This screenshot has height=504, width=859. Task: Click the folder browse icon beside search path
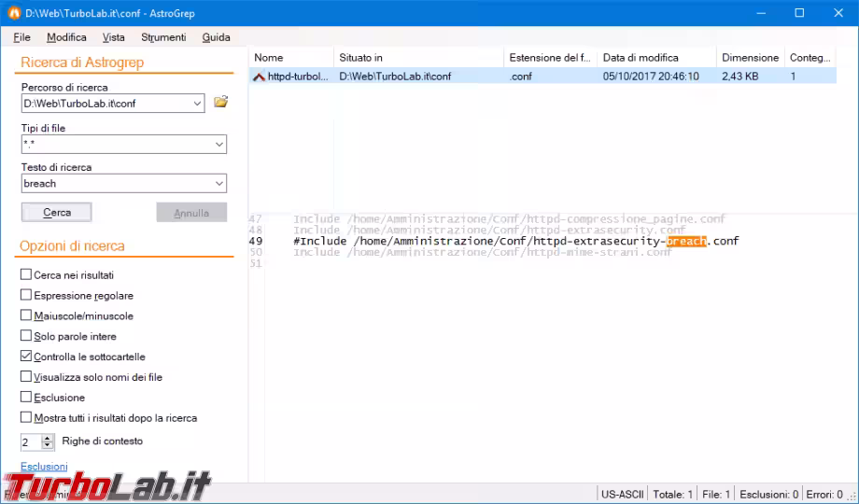[220, 102]
